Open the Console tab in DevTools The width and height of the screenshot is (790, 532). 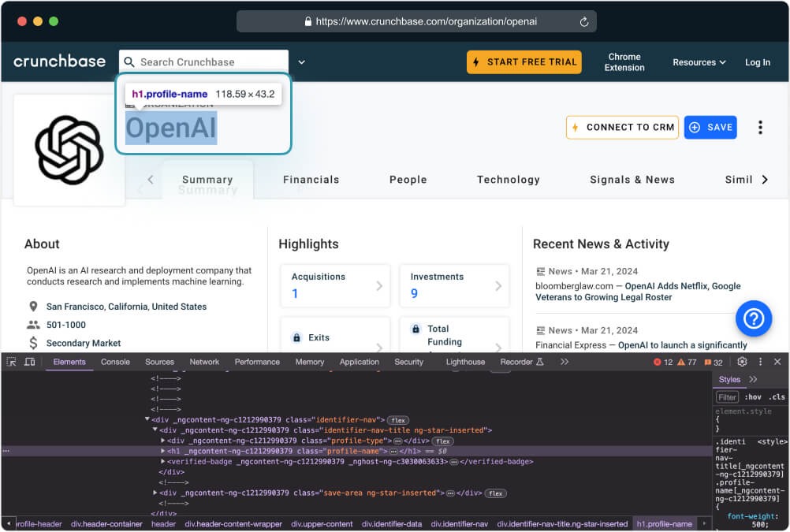[x=115, y=362]
